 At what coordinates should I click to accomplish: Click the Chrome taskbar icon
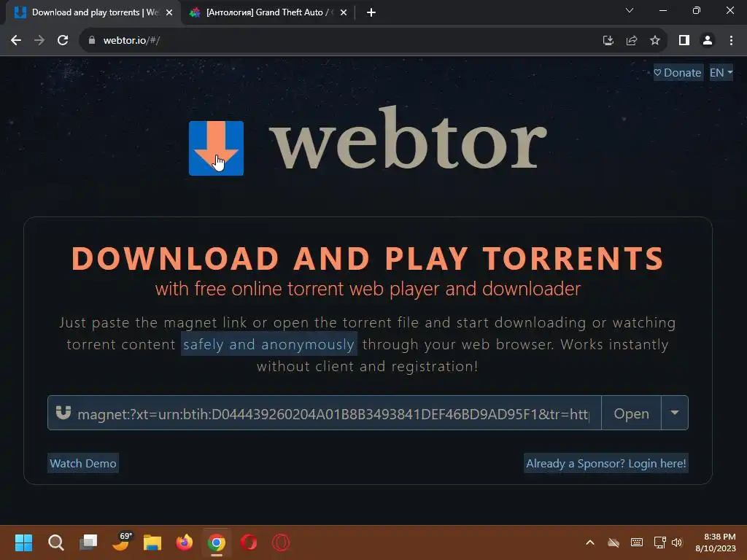(x=216, y=542)
